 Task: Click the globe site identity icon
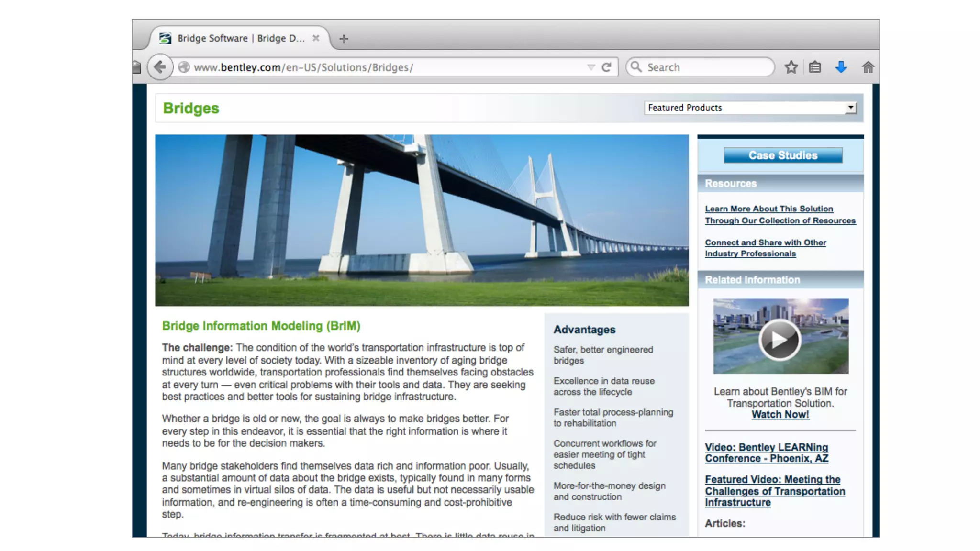click(x=184, y=67)
